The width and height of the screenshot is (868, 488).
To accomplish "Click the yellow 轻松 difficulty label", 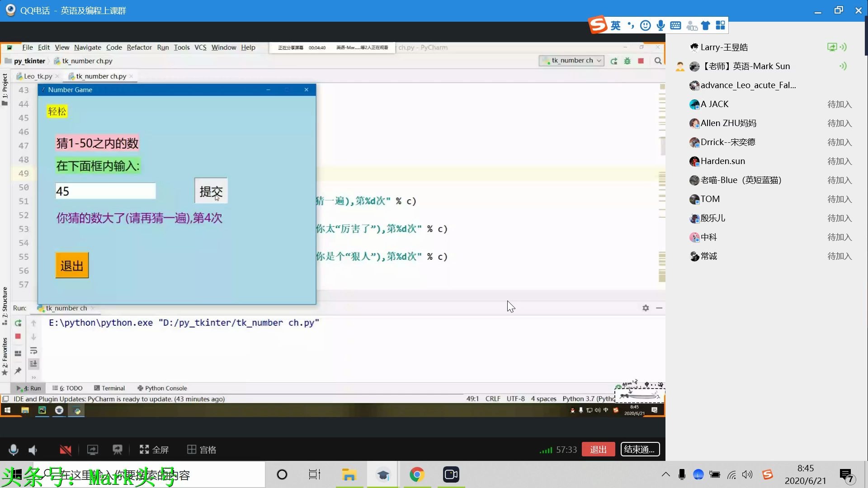I will [57, 112].
